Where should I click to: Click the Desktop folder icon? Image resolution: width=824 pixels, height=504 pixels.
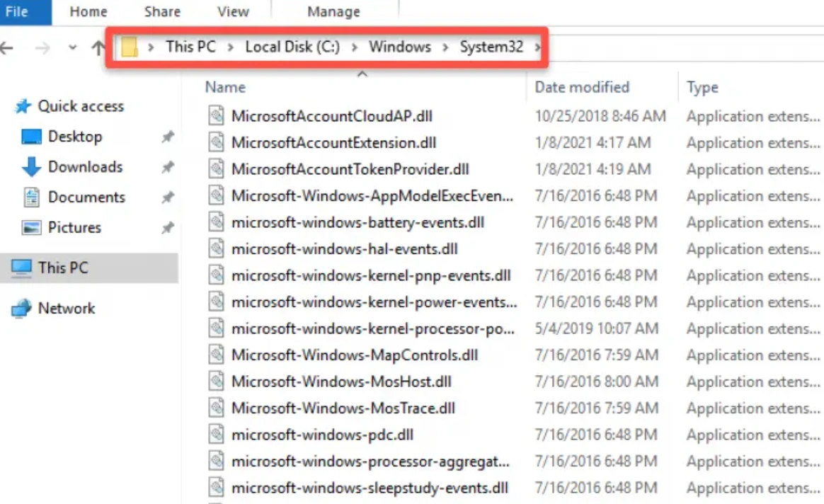click(x=31, y=137)
